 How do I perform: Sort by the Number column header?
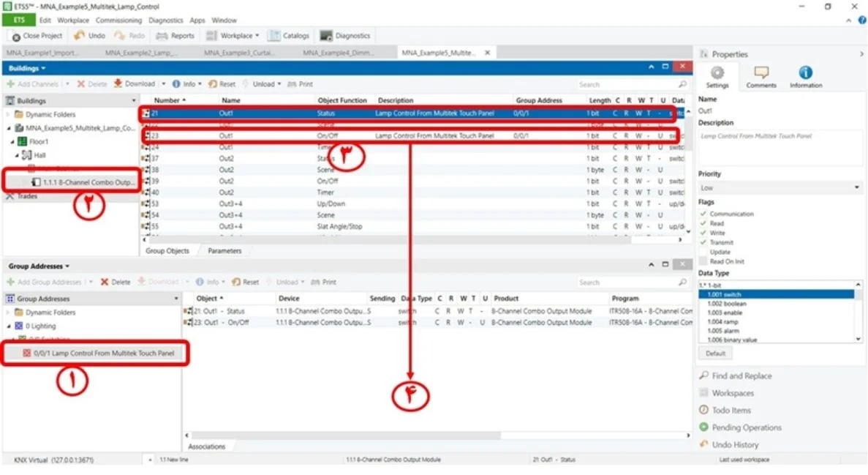pos(170,100)
